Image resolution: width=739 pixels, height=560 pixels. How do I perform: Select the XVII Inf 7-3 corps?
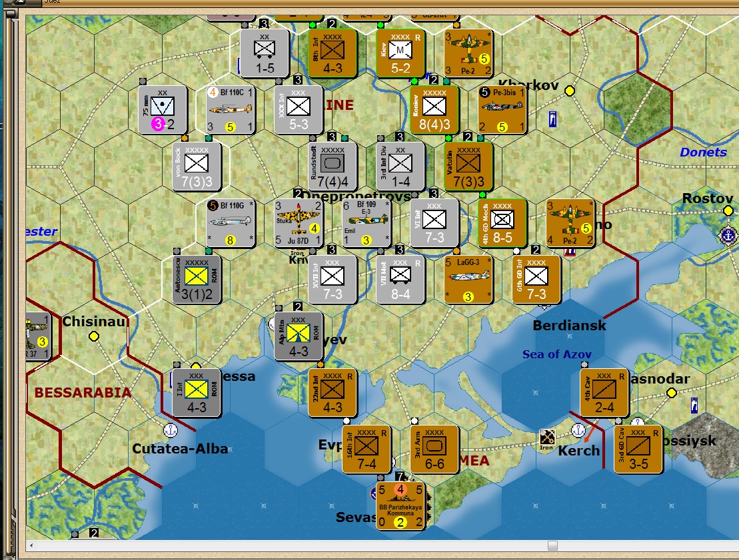(333, 279)
